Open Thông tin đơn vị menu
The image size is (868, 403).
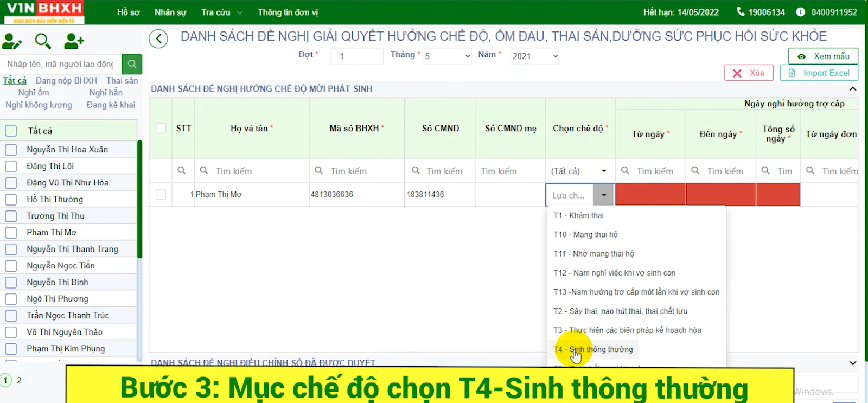coord(288,12)
